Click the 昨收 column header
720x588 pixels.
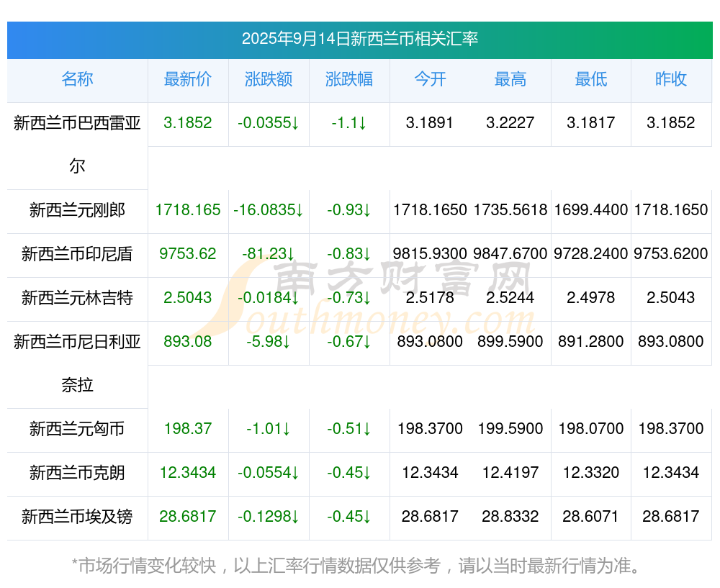(x=671, y=79)
